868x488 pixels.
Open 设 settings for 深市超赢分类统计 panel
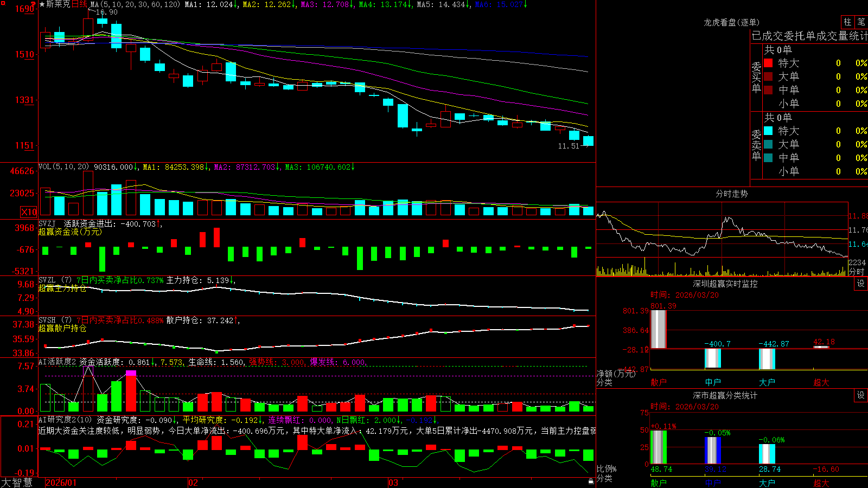coord(861,395)
